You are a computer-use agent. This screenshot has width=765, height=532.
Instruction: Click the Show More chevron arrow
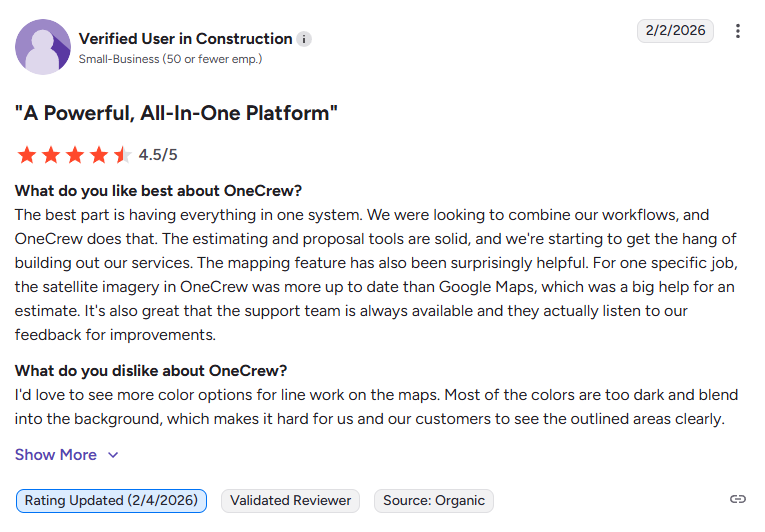(x=113, y=455)
